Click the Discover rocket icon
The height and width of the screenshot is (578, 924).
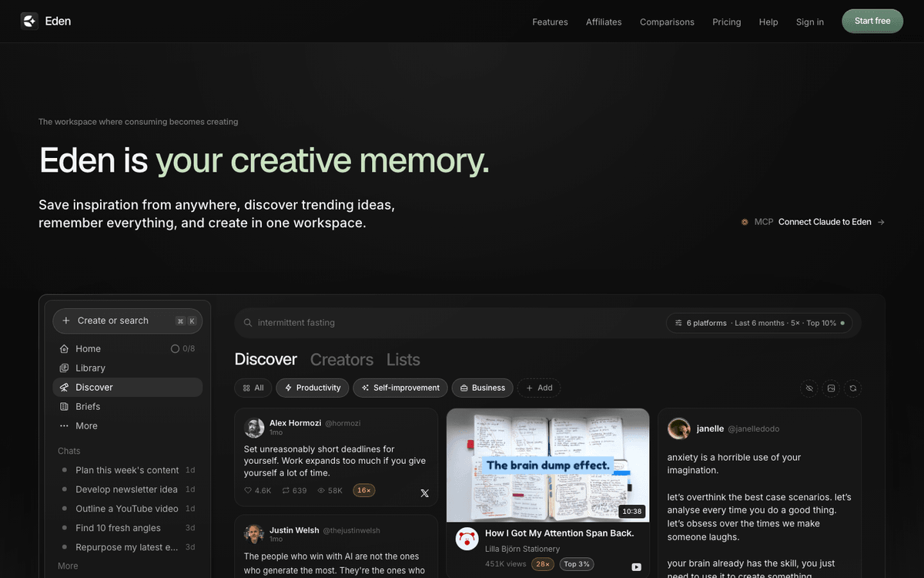click(x=65, y=387)
